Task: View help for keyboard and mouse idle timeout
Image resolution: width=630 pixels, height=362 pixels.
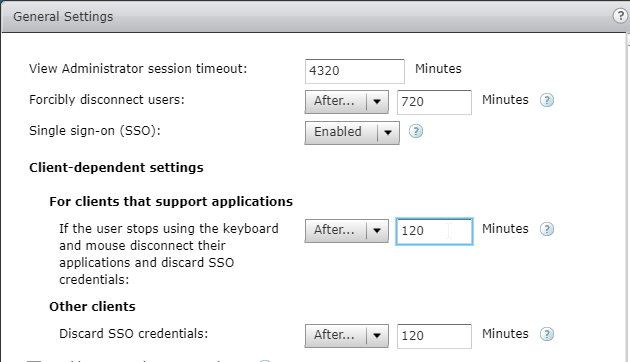Action: pos(546,229)
